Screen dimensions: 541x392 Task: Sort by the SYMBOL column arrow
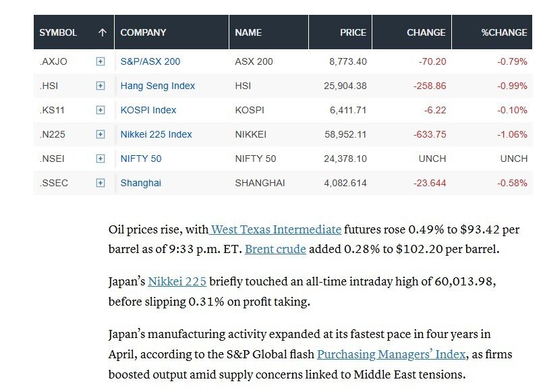coord(102,32)
